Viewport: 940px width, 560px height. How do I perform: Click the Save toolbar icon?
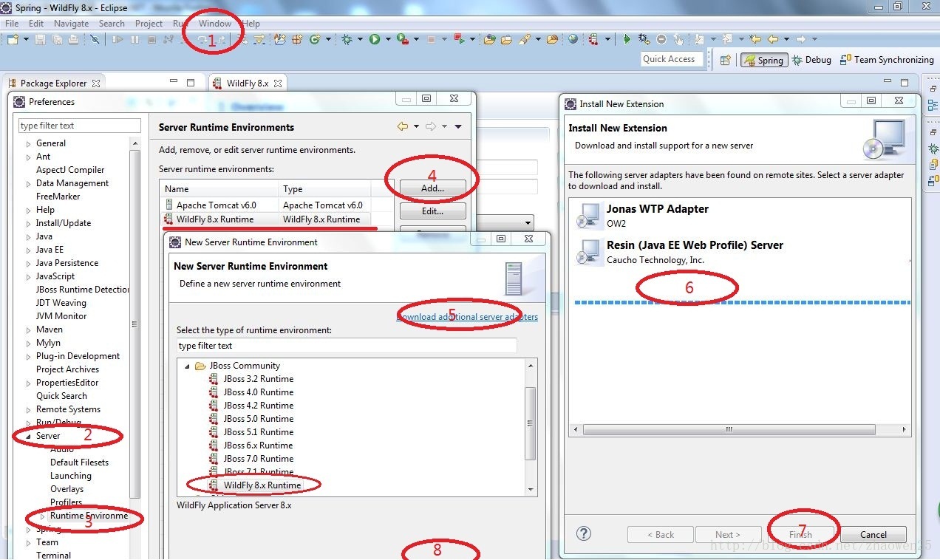[x=40, y=39]
